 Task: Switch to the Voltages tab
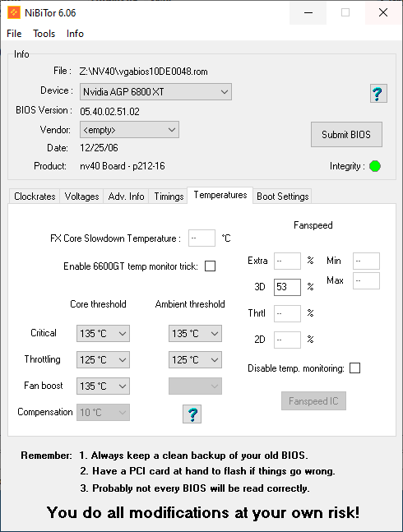pos(81,197)
